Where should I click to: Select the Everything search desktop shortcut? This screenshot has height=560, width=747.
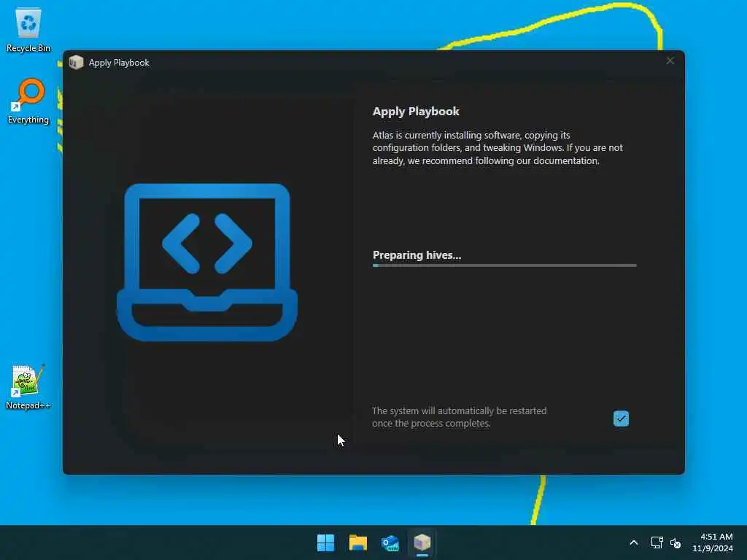tap(28, 101)
